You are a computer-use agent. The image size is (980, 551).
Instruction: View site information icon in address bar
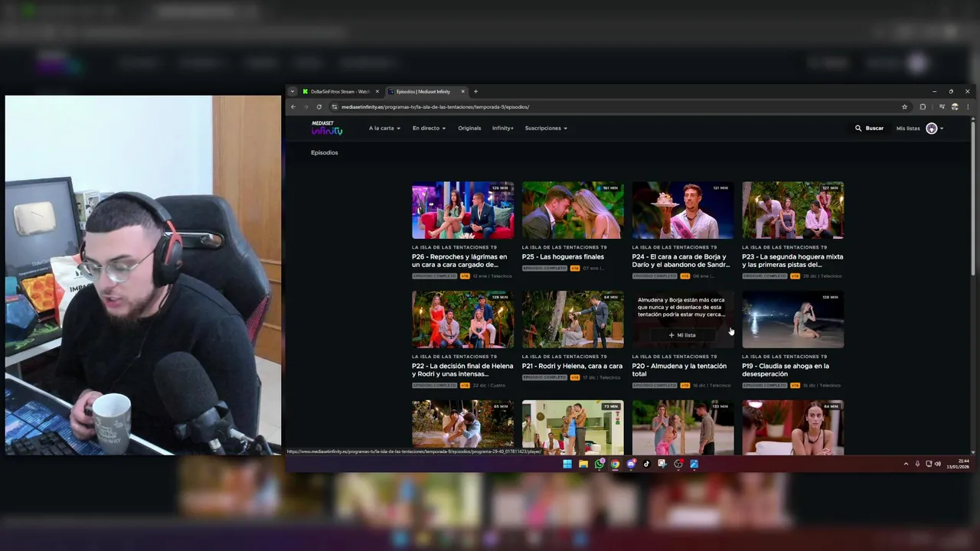335,107
